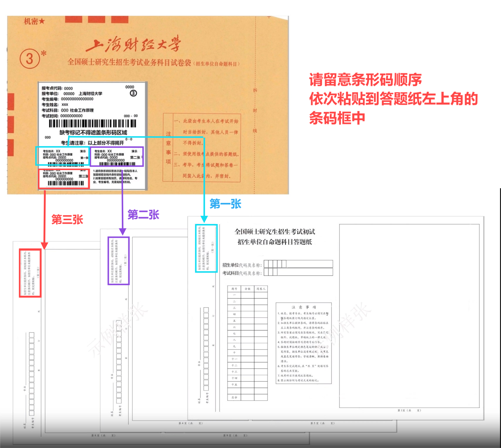Click the red 请留意条形码顺序 heading
The image size is (501, 448).
tap(365, 80)
